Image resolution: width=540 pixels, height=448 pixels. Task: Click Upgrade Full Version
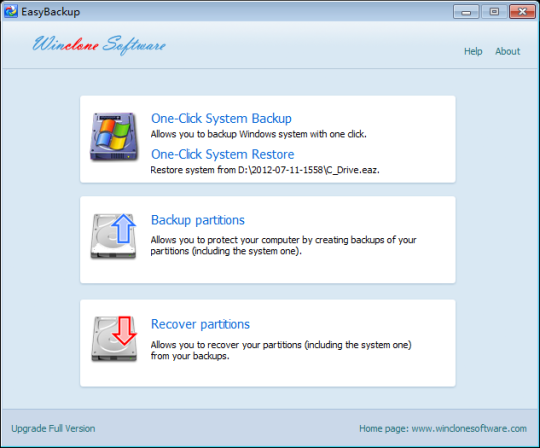pos(53,428)
